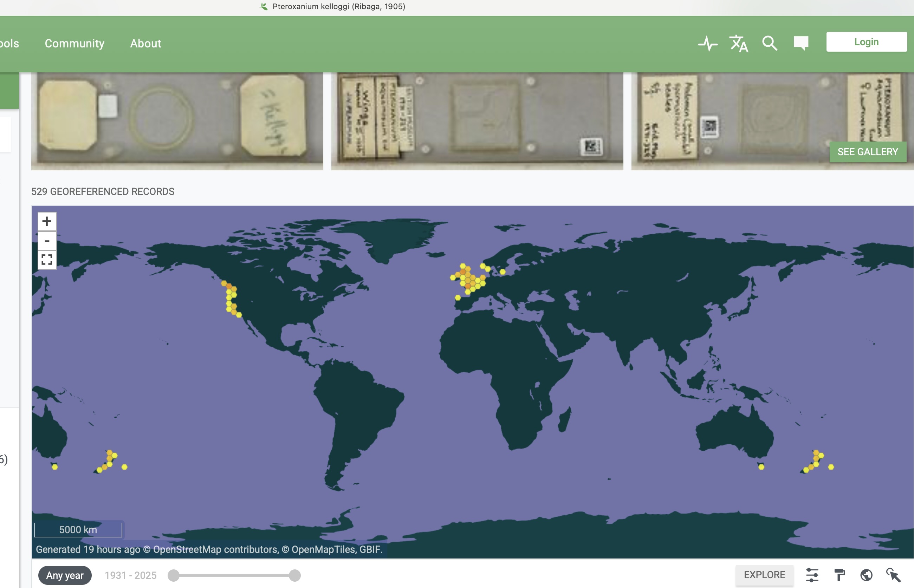Click the system health pulse icon

click(x=708, y=44)
